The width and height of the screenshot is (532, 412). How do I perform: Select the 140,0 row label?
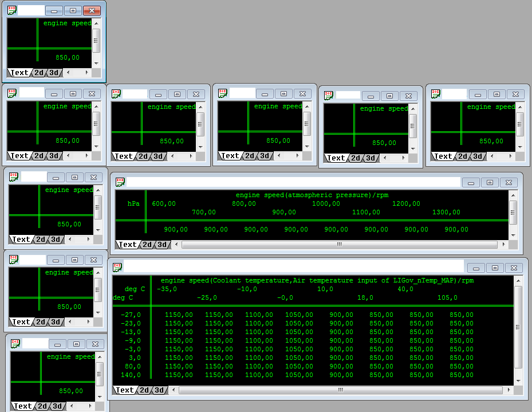point(131,375)
